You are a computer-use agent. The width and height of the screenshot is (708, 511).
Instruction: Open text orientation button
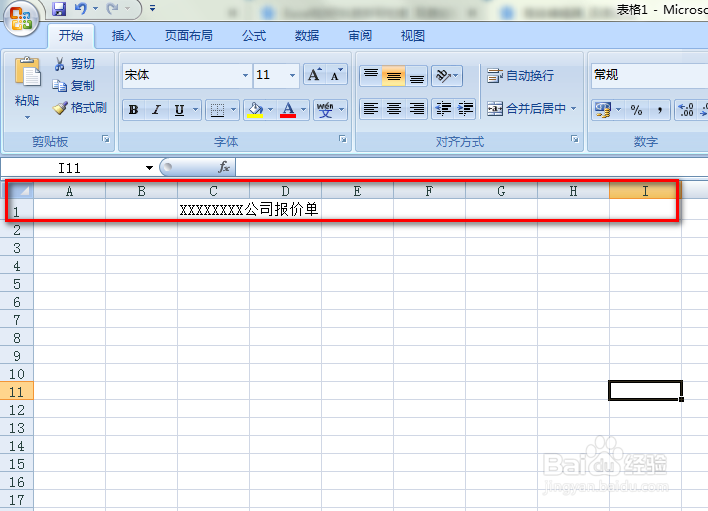point(447,75)
